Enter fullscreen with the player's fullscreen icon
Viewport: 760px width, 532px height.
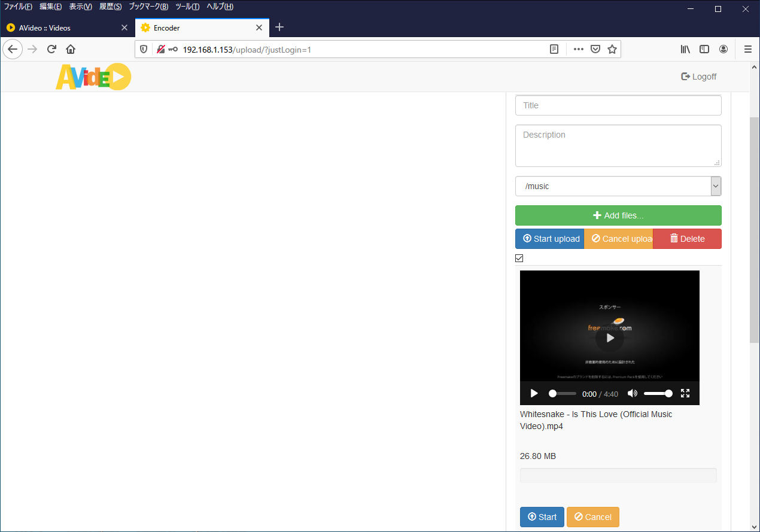click(685, 393)
